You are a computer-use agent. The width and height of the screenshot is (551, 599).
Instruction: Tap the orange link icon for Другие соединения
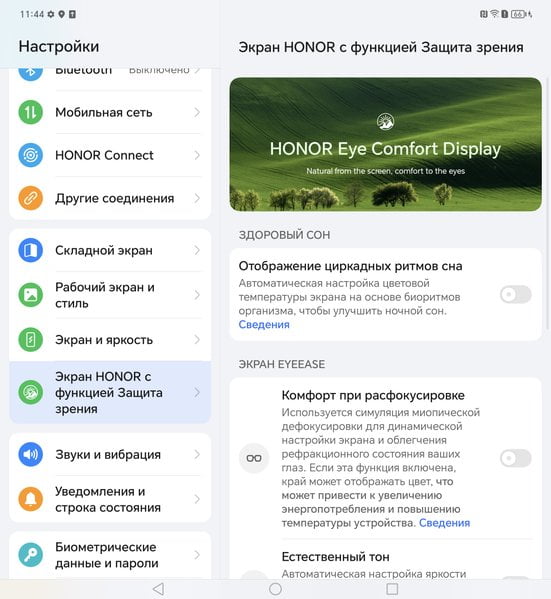[31, 198]
